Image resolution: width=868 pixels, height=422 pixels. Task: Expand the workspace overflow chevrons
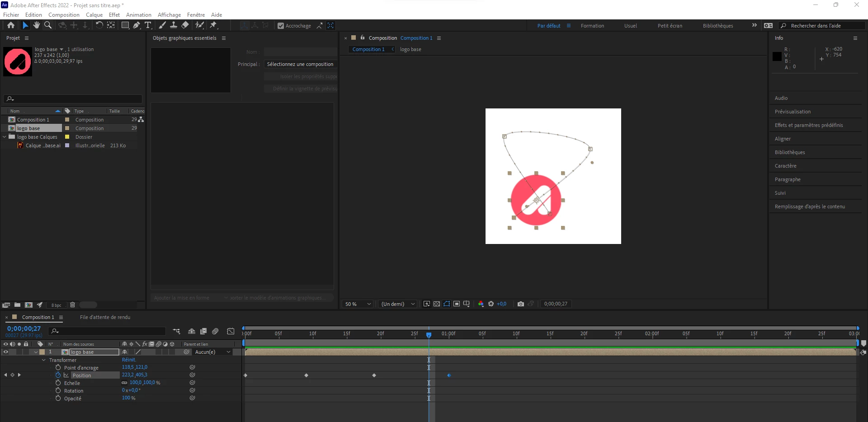tap(754, 25)
